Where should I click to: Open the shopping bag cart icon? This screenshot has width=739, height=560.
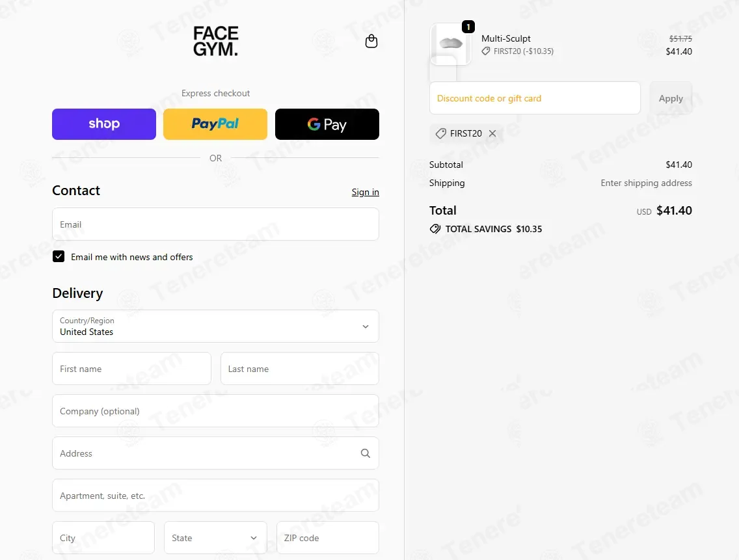[371, 42]
